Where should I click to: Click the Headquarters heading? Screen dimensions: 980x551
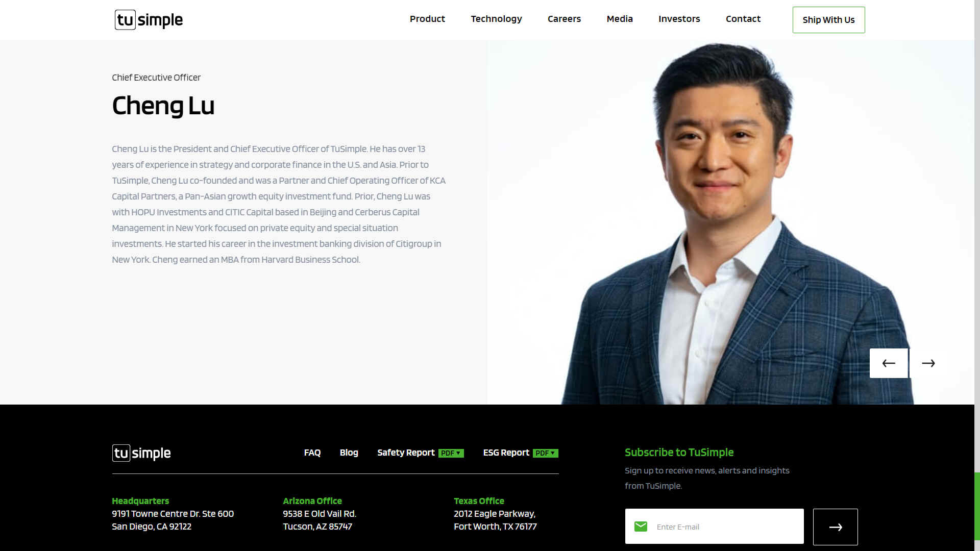coord(140,501)
